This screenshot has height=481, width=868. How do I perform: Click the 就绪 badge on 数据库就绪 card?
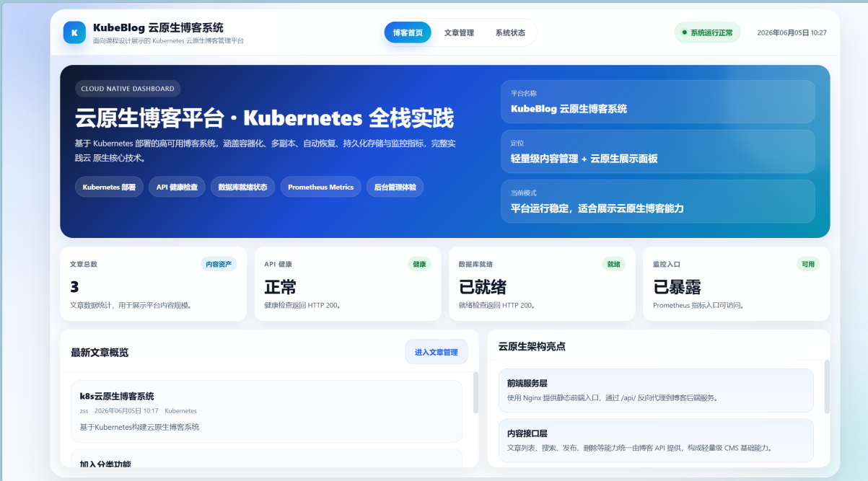coord(613,264)
